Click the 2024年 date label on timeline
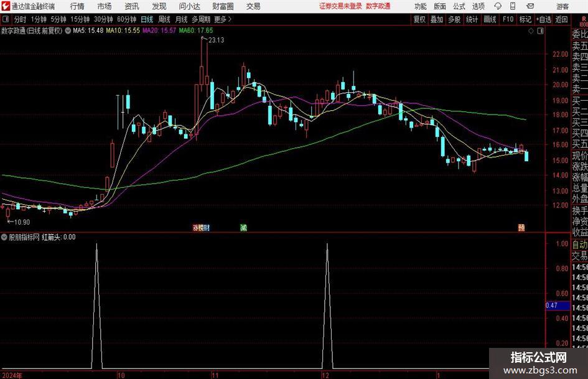Screen dimensions: 588x379 (x=12, y=375)
